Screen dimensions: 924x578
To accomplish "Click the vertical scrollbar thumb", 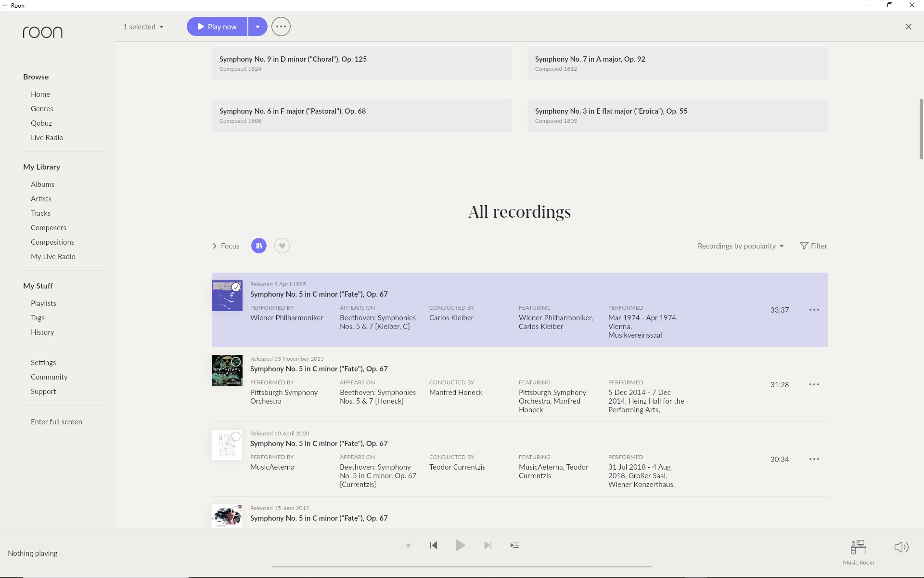I will [921, 129].
